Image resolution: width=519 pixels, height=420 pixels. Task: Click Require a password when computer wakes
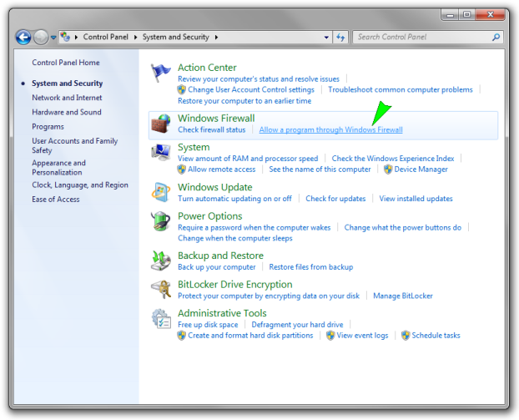254,228
